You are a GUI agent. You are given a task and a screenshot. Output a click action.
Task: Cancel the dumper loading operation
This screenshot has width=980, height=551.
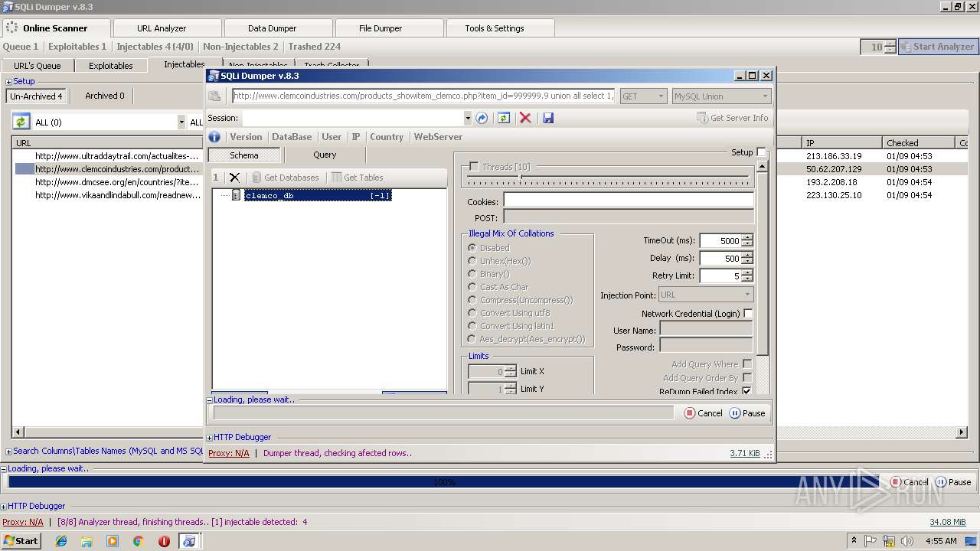tap(704, 413)
